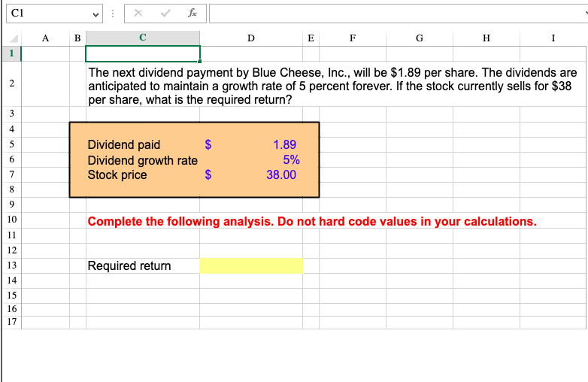Select the cell containing 5%

coord(251,159)
